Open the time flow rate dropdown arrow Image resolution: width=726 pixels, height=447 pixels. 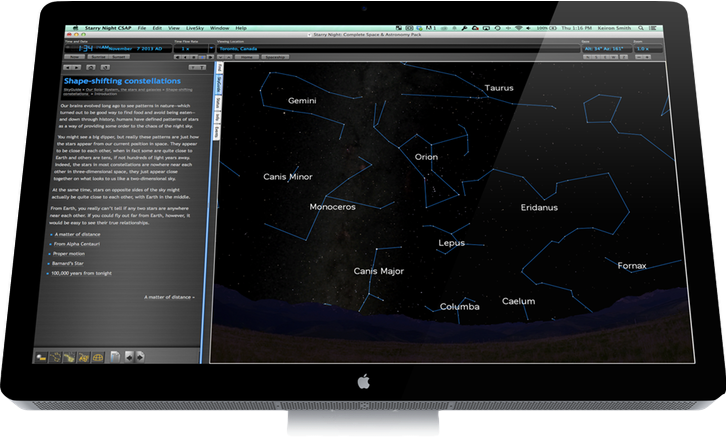[211, 48]
